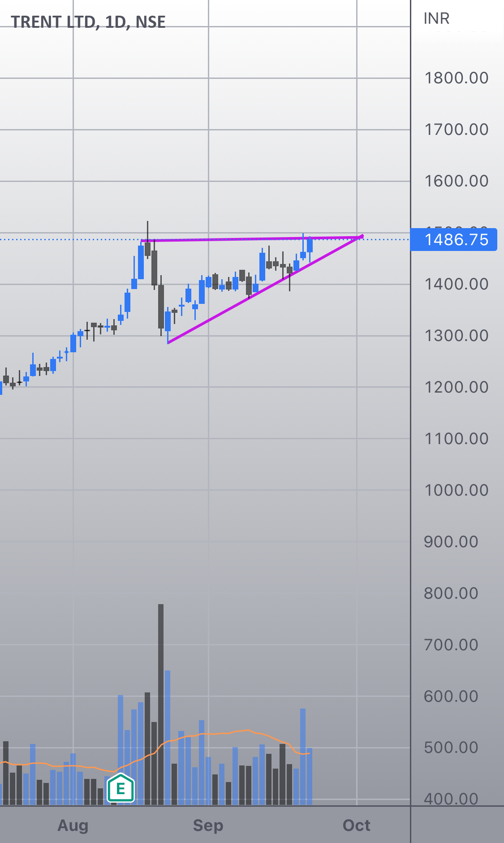Viewport: 504px width, 843px height.
Task: Click the 500.00 price scale label
Action: (x=451, y=748)
